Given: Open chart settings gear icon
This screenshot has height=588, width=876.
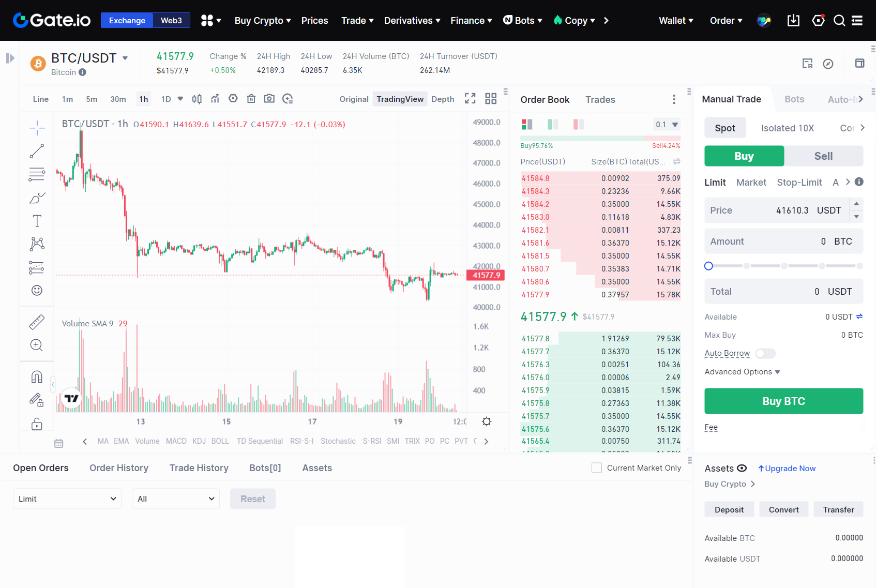Looking at the screenshot, I should click(x=486, y=421).
